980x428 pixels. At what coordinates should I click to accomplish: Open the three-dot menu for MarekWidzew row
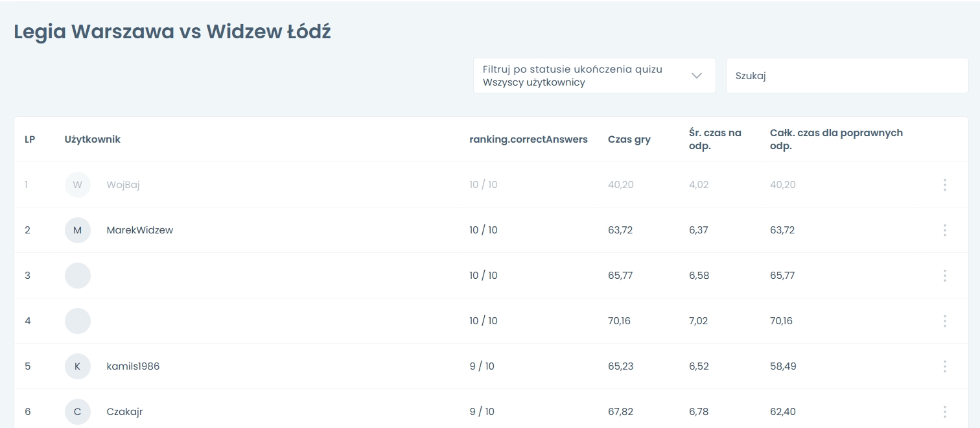point(944,230)
